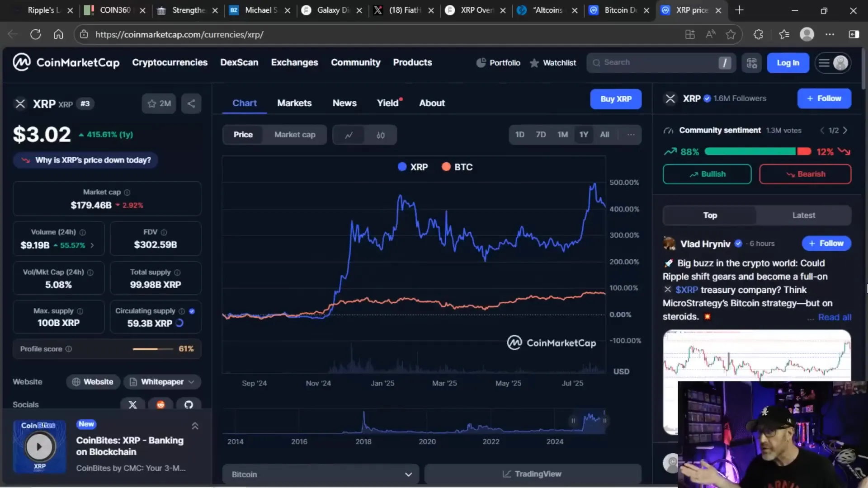Viewport: 868px width, 488px height.
Task: Toggle the Market cap view
Action: [295, 135]
